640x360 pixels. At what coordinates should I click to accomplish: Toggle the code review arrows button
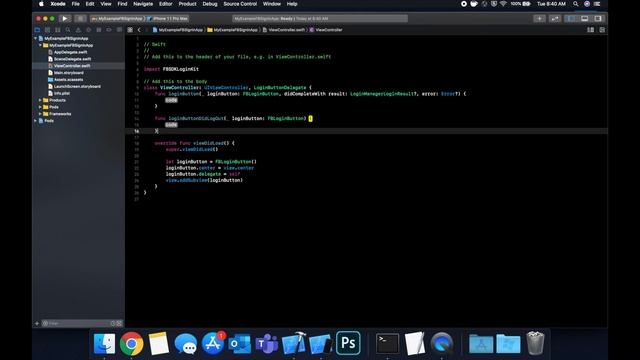555,18
